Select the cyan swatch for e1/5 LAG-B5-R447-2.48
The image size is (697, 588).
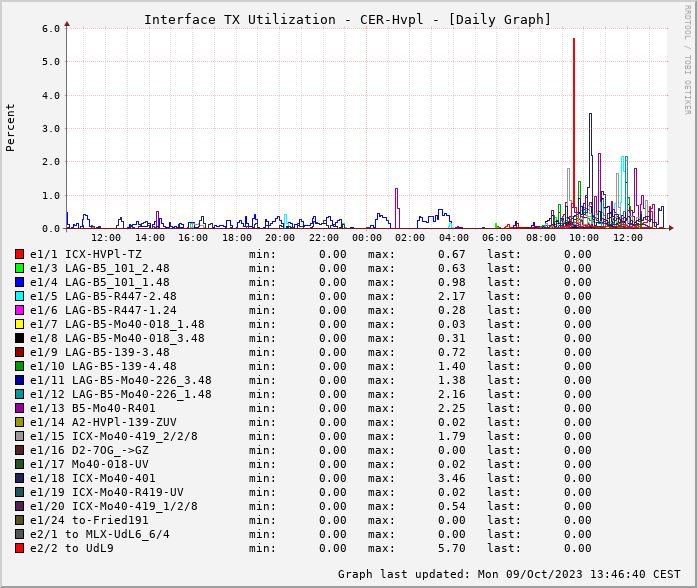point(19,296)
